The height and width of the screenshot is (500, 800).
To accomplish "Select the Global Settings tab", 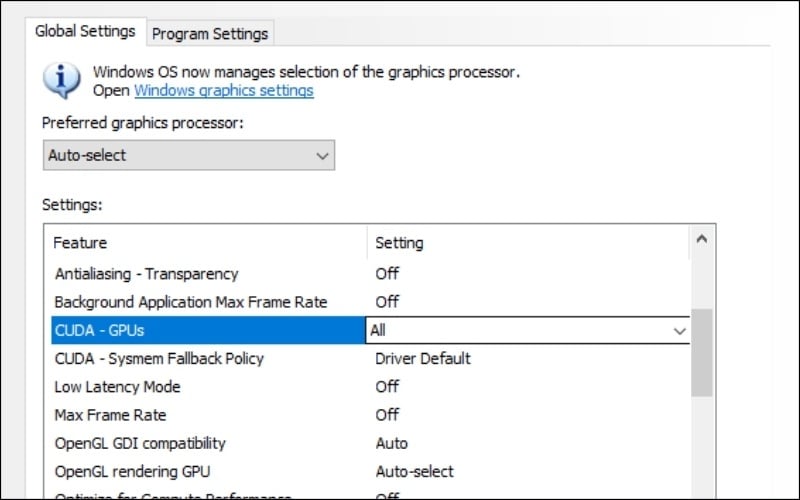I will [85, 31].
